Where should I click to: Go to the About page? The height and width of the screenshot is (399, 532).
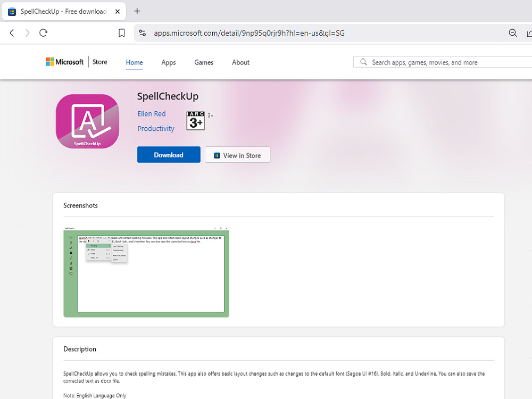tap(240, 62)
